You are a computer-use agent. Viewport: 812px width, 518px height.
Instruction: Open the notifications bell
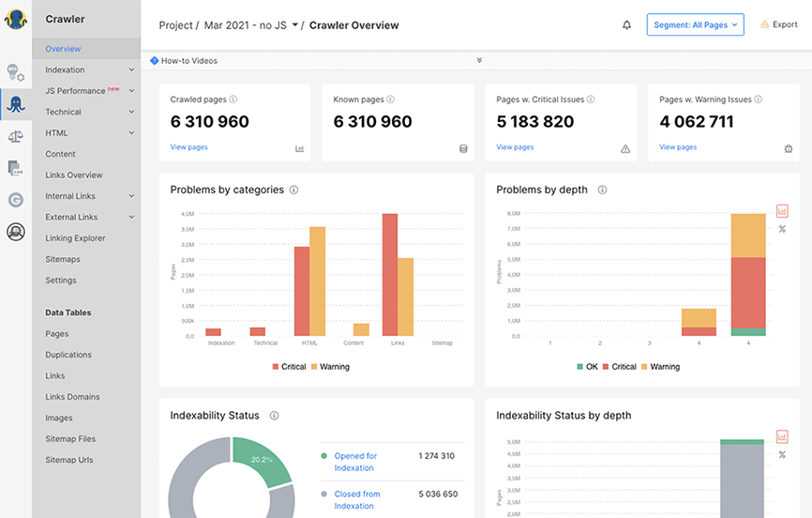626,25
